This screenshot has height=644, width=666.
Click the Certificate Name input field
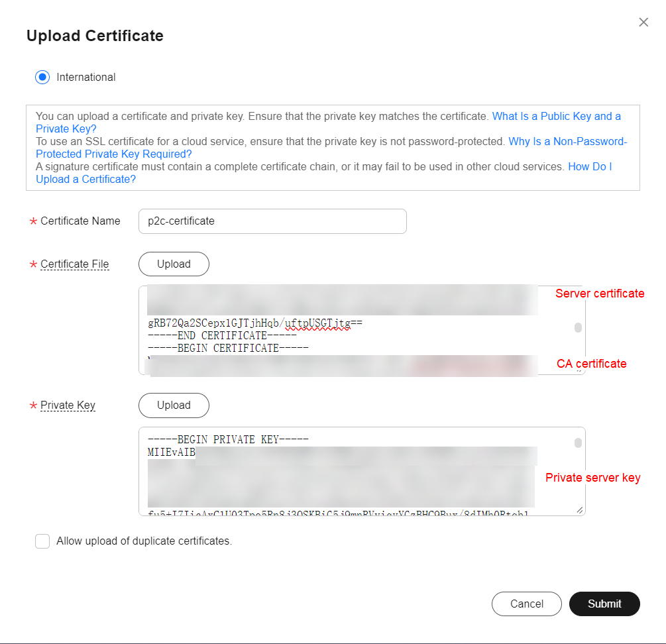[272, 221]
